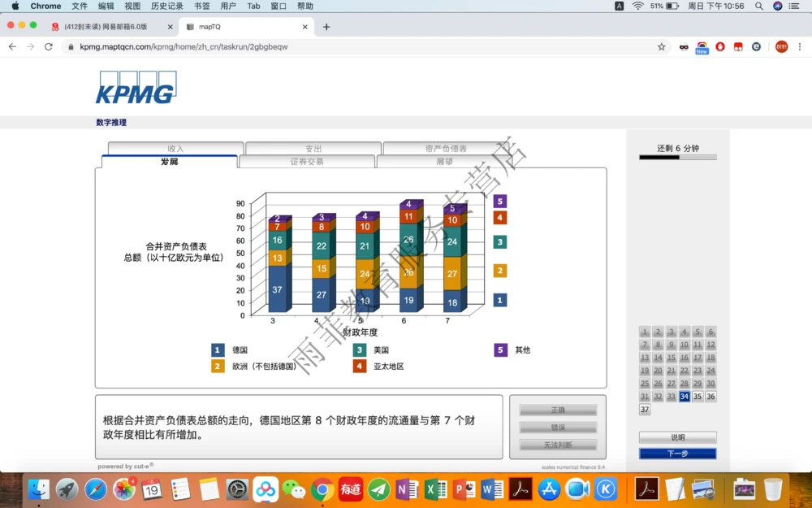Click the 下一步 button
The width and height of the screenshot is (812, 508).
(678, 453)
